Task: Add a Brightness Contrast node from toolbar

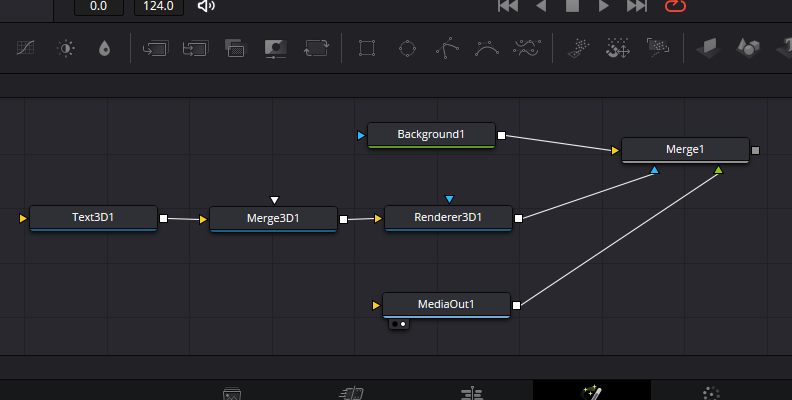Action: point(66,48)
